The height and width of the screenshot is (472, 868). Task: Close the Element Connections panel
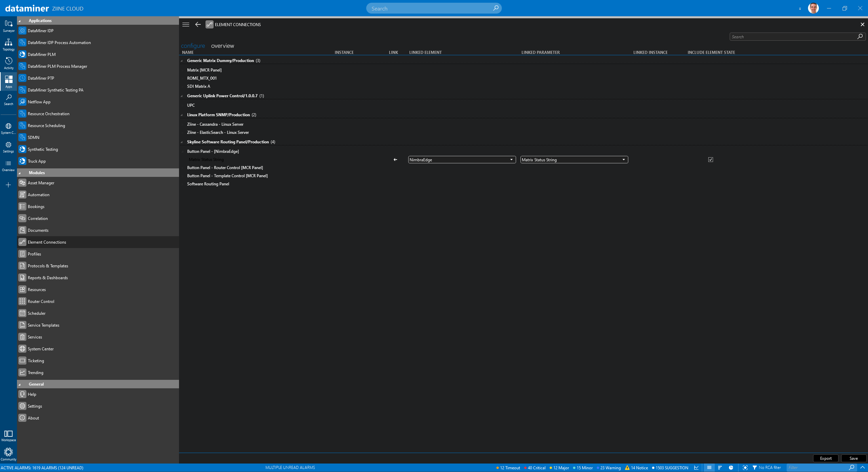coord(862,24)
